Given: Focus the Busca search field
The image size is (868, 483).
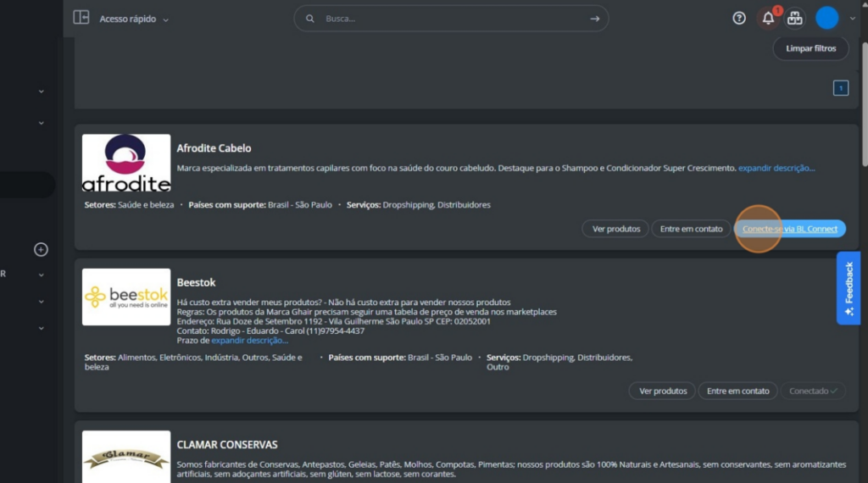Looking at the screenshot, I should (451, 19).
